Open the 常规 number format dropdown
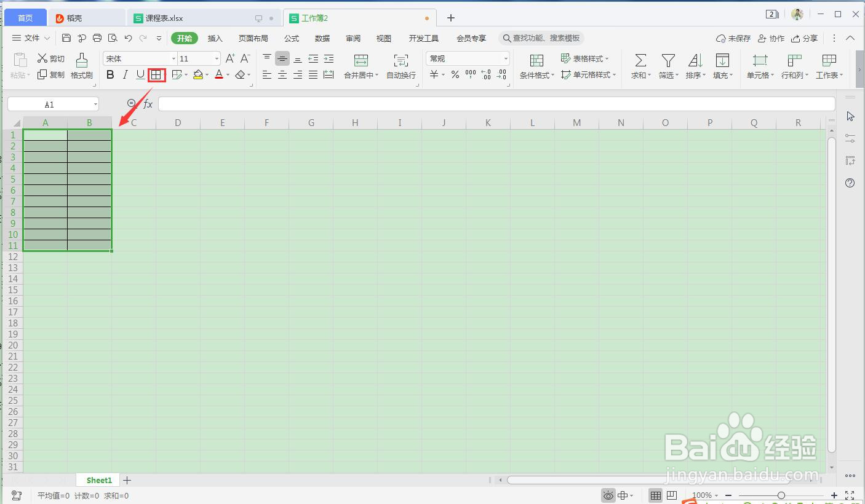Image resolution: width=865 pixels, height=504 pixels. [466, 58]
